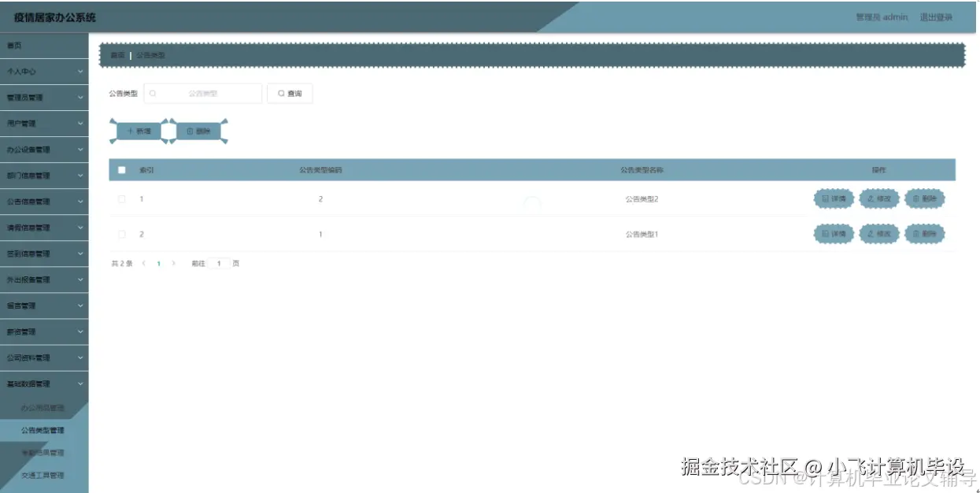This screenshot has width=980, height=493.
Task: Open the 薪资管理 sidebar menu
Action: click(44, 332)
